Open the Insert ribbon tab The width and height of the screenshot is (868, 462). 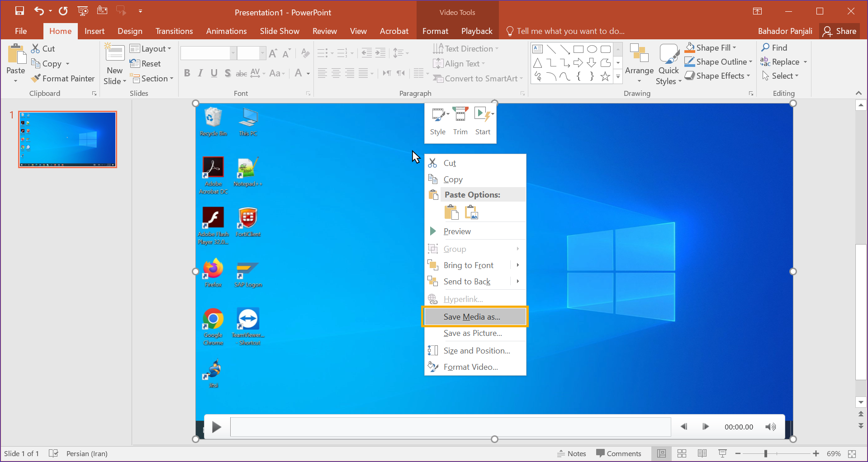(x=95, y=31)
